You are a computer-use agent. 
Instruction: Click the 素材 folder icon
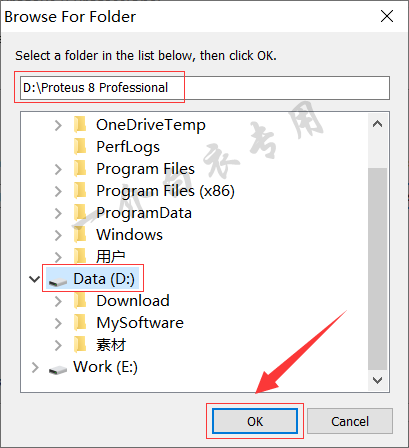(x=80, y=345)
